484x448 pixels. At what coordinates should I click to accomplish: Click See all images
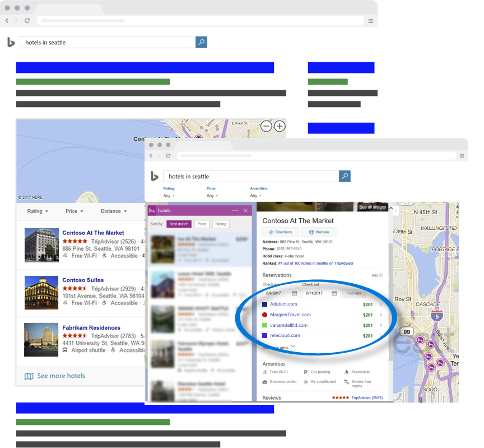tap(373, 207)
